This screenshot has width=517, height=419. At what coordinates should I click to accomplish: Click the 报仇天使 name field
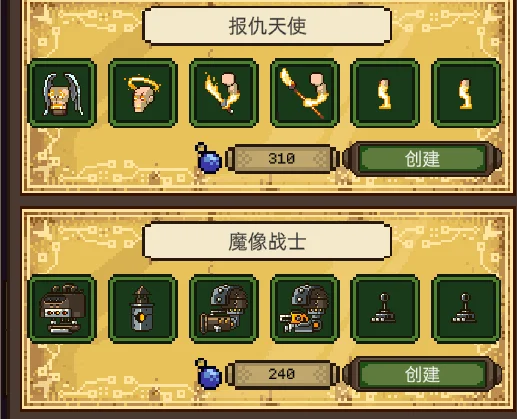[267, 26]
